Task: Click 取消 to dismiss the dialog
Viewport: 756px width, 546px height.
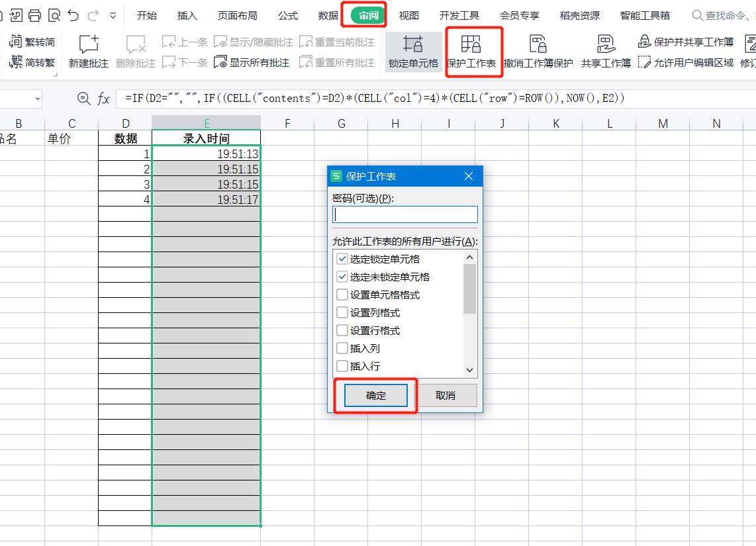Action: (x=447, y=394)
